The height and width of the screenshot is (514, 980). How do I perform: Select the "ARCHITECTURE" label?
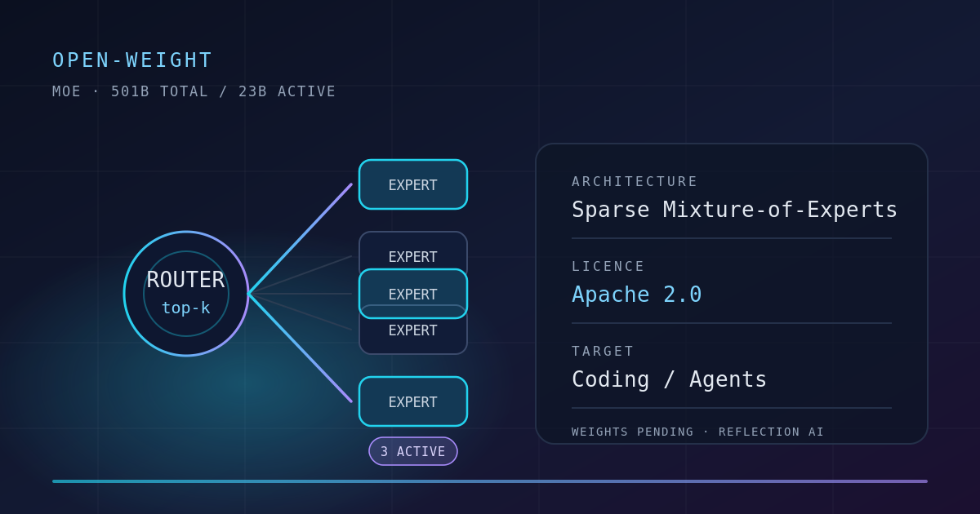pyautogui.click(x=635, y=181)
